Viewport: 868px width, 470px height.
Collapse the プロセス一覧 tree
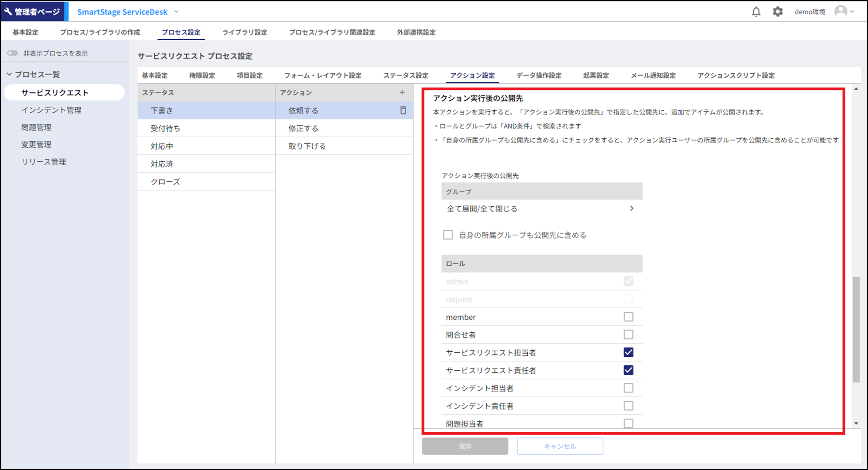tap(9, 74)
